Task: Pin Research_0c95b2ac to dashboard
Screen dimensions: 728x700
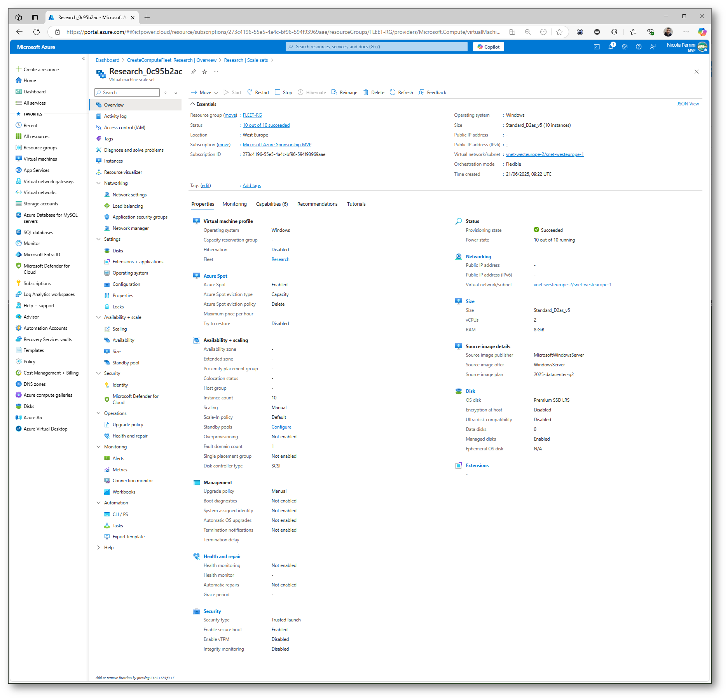Action: (194, 72)
